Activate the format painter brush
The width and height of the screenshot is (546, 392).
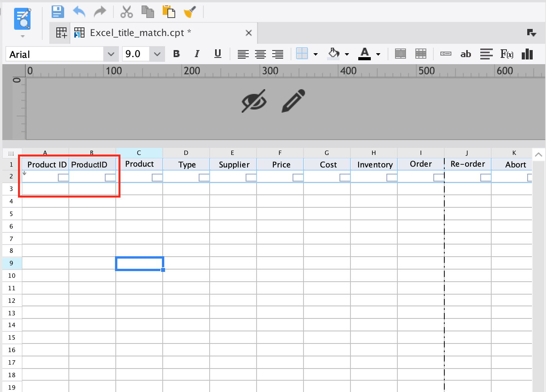pos(190,12)
